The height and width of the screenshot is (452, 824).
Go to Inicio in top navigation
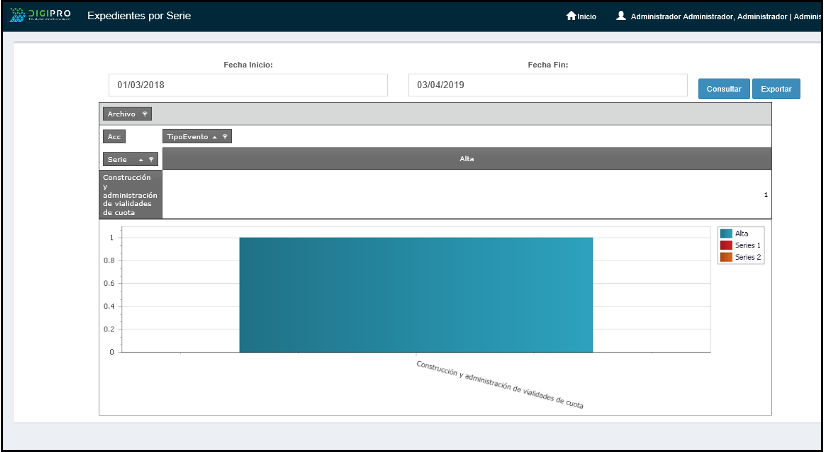coord(587,16)
